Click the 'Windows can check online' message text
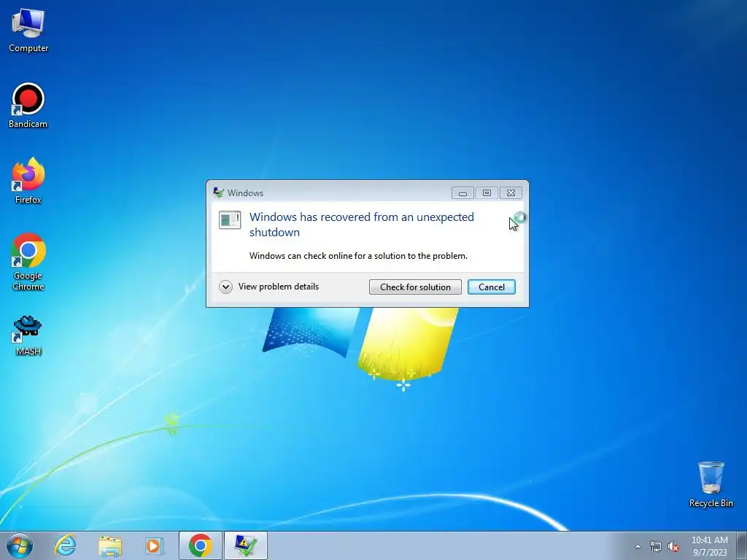The height and width of the screenshot is (560, 747). click(x=358, y=256)
